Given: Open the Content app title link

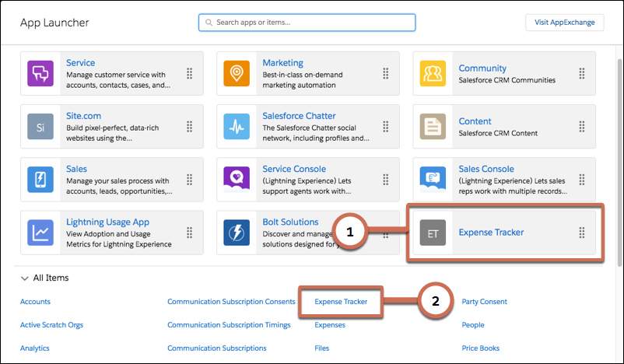Looking at the screenshot, I should coord(475,121).
